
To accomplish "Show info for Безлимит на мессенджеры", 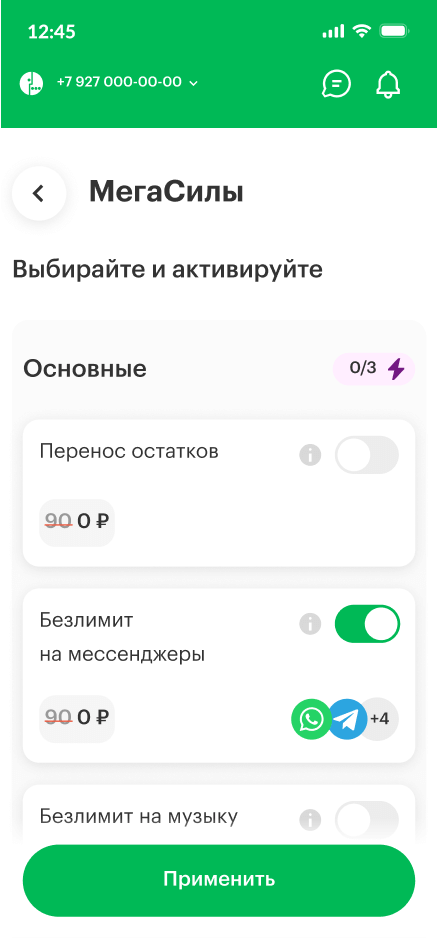I will pos(310,624).
